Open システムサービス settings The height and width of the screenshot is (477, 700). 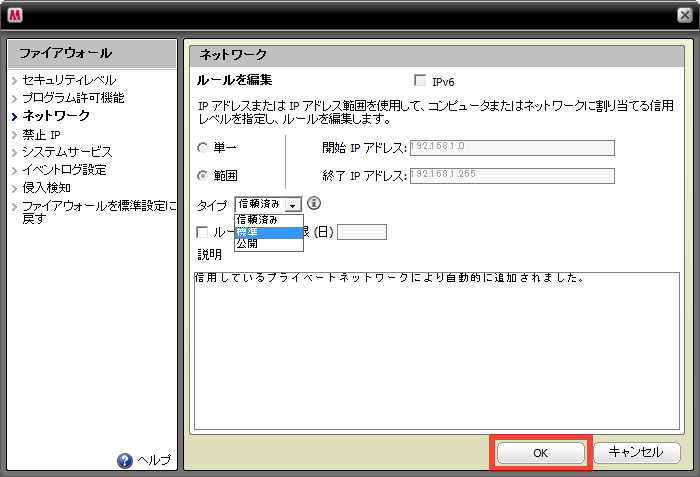coord(67,152)
